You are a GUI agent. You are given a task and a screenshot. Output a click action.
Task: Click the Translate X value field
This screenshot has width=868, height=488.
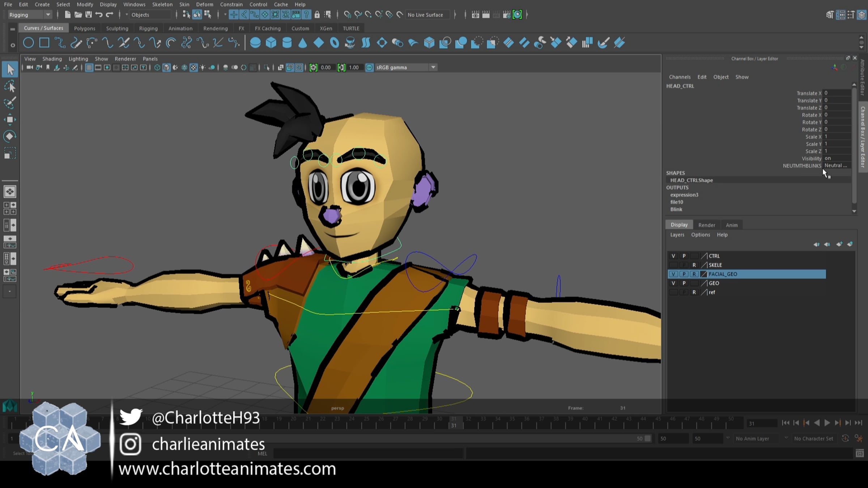click(836, 93)
